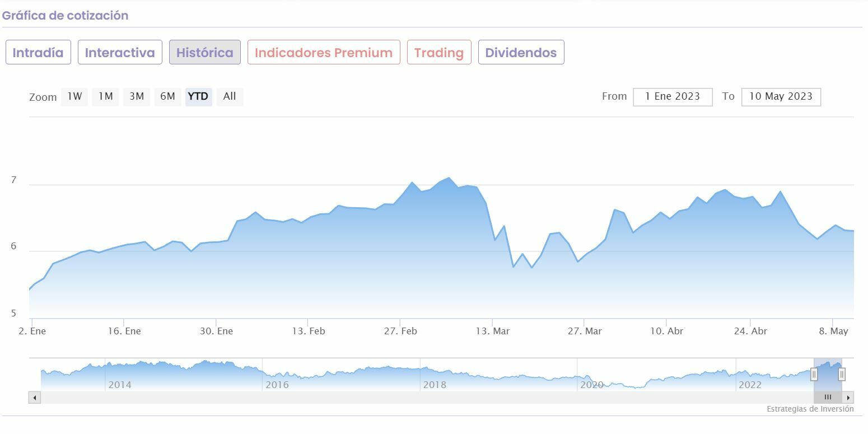Screen dimensions: 868x434
Task: Click the right navigator range handle
Action: point(842,375)
